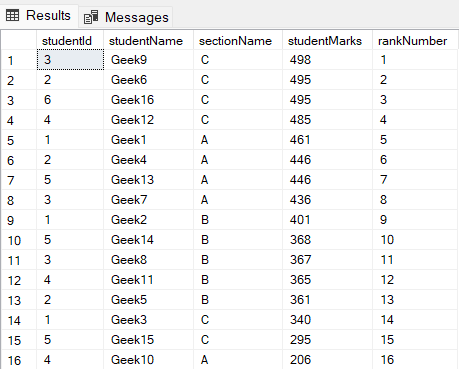
Task: Select row header number 1
Action: (19, 60)
